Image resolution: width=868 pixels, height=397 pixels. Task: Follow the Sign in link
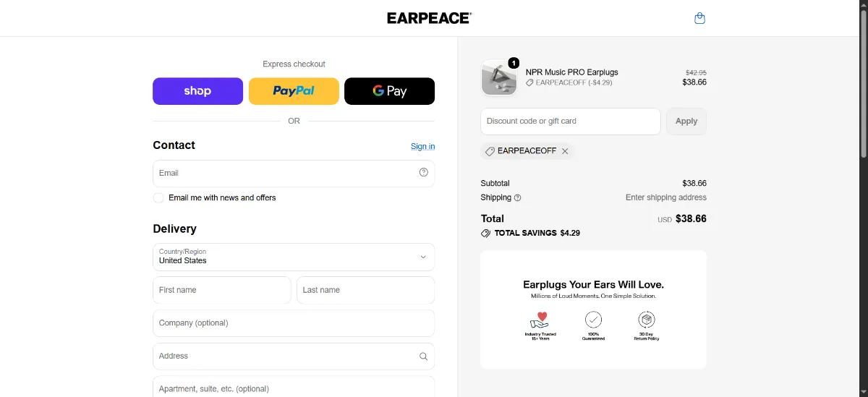(x=423, y=146)
